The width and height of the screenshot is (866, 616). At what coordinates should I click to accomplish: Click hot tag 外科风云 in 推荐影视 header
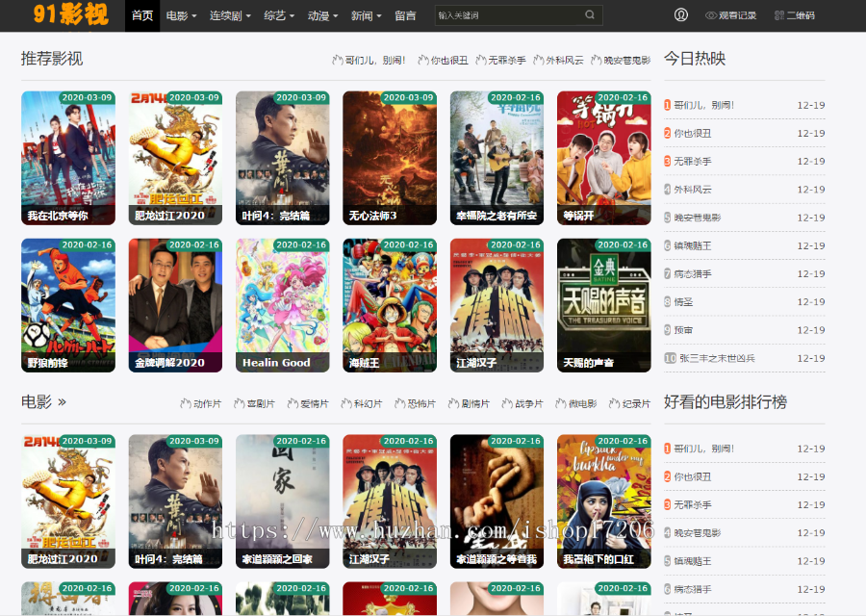558,61
